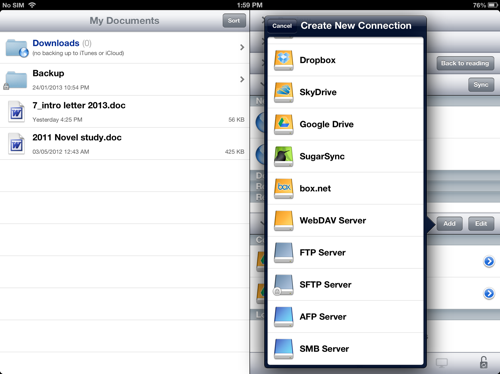Expand the Backup folder chevron

(242, 79)
